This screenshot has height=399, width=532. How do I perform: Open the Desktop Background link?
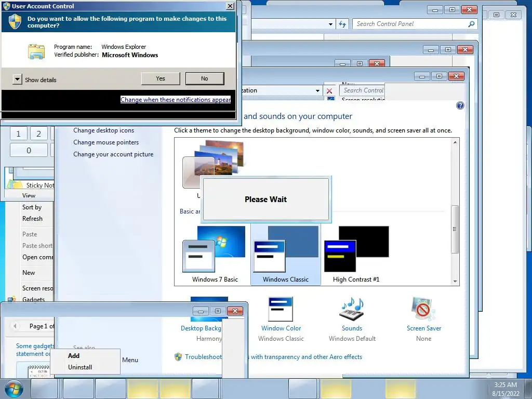pyautogui.click(x=201, y=328)
